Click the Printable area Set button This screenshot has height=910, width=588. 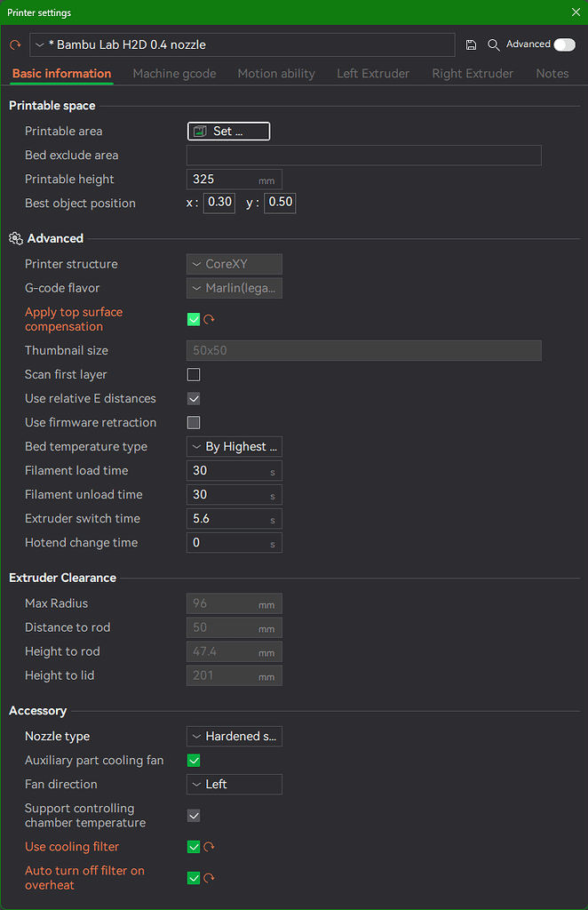[x=228, y=132]
